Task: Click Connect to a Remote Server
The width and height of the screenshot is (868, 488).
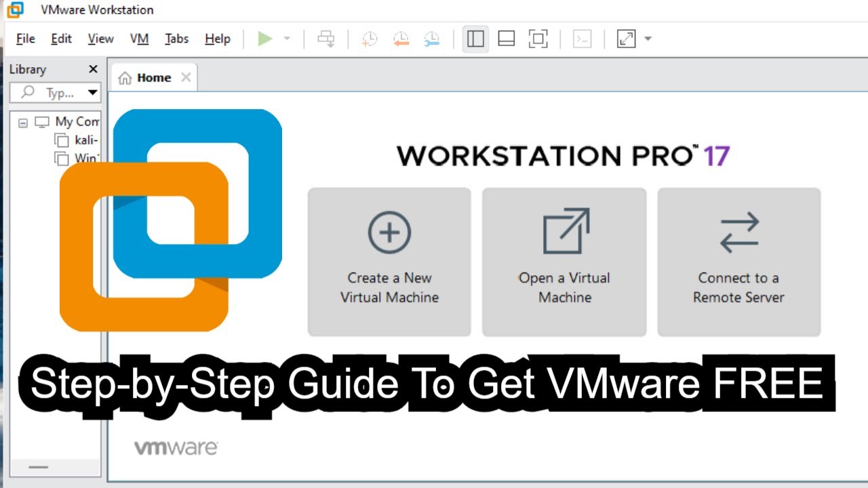Action: pyautogui.click(x=738, y=262)
